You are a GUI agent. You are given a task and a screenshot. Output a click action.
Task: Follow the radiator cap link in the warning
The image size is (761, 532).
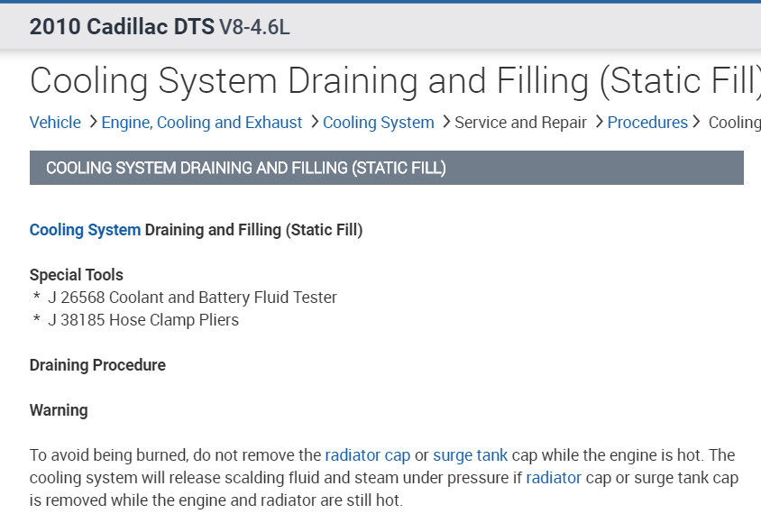click(x=367, y=455)
